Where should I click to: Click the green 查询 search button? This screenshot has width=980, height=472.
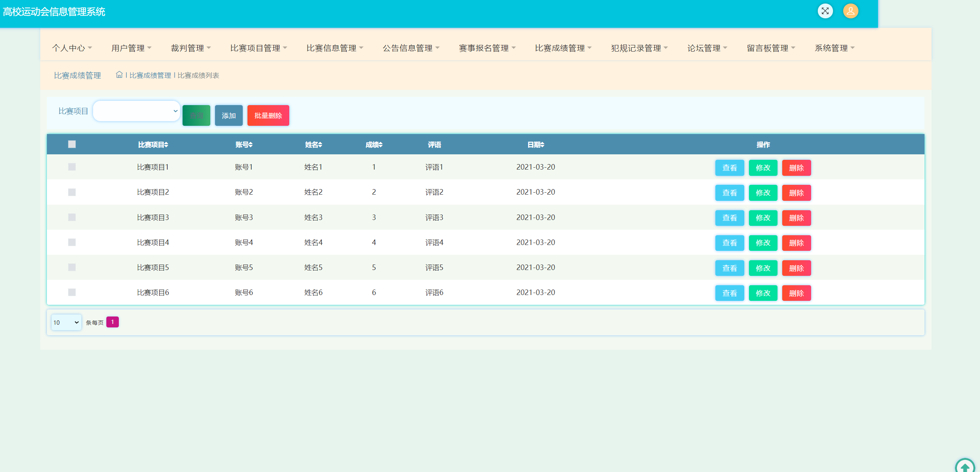coord(196,116)
